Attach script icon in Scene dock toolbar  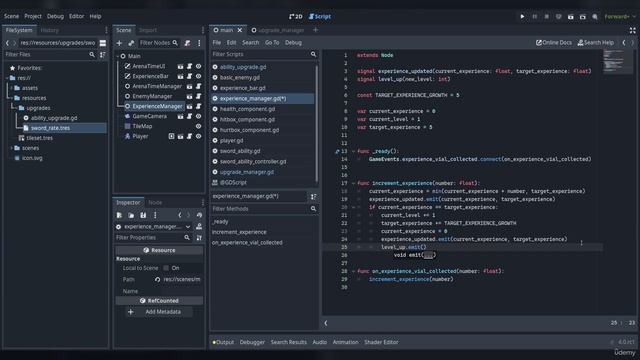(187, 43)
